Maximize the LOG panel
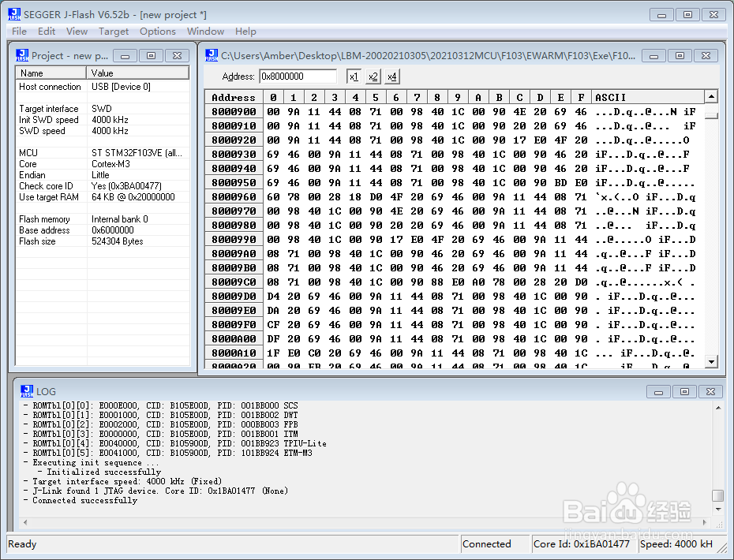 pos(684,391)
